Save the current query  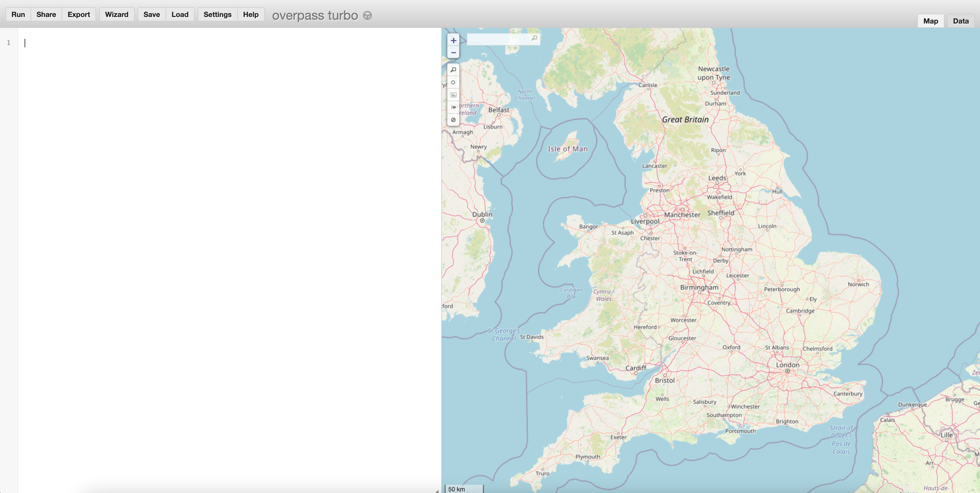click(x=151, y=14)
